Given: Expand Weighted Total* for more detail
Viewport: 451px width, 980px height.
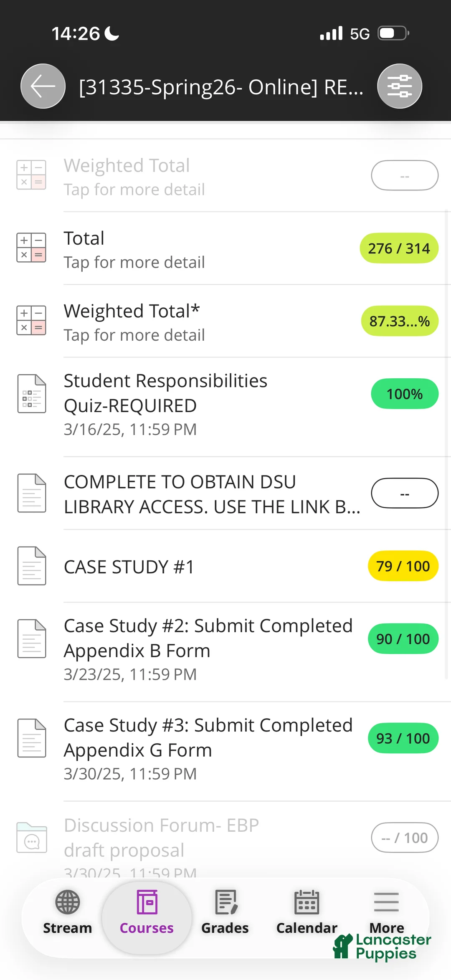Looking at the screenshot, I should pyautogui.click(x=134, y=322).
